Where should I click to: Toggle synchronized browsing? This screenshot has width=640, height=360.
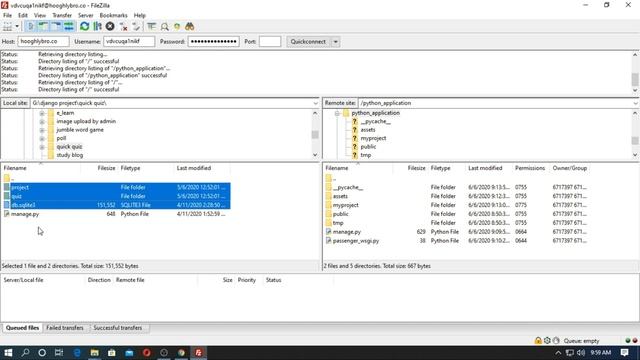(x=177, y=27)
